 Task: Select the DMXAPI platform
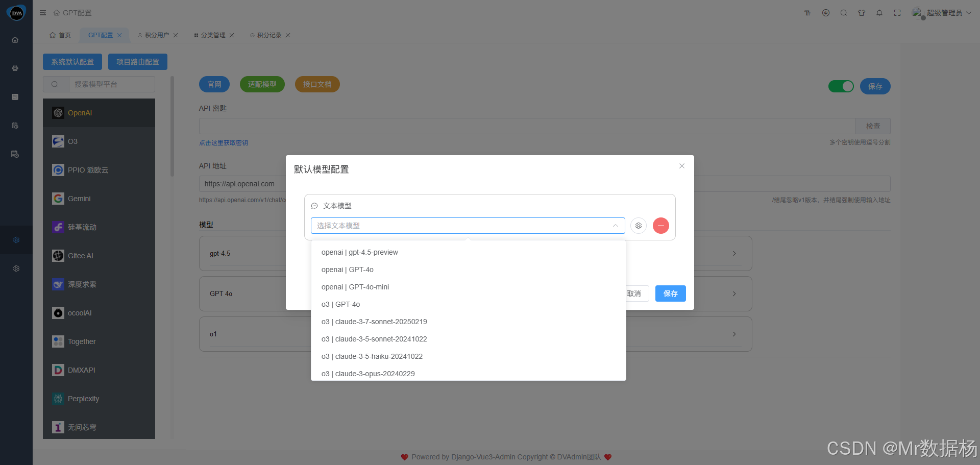(99, 370)
